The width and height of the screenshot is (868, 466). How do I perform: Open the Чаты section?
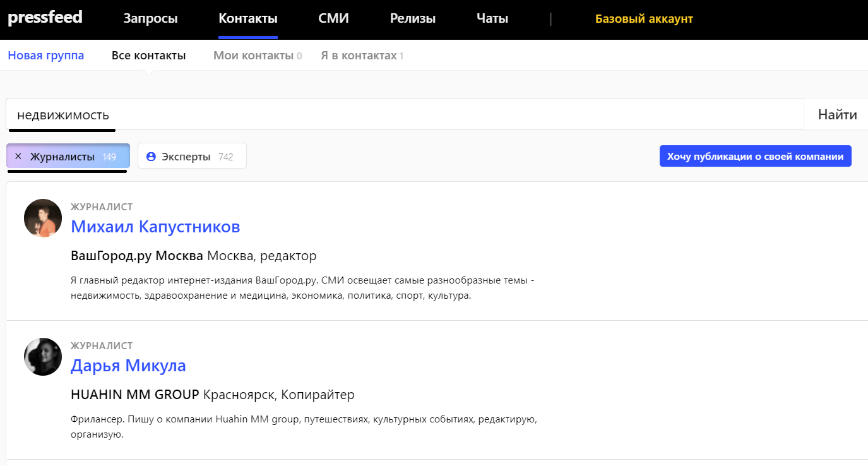(492, 19)
